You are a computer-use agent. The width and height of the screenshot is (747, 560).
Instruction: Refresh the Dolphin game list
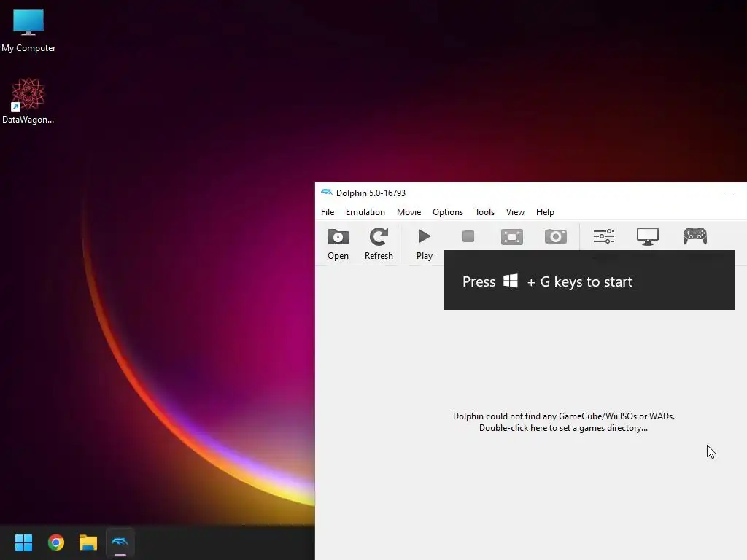coord(379,244)
